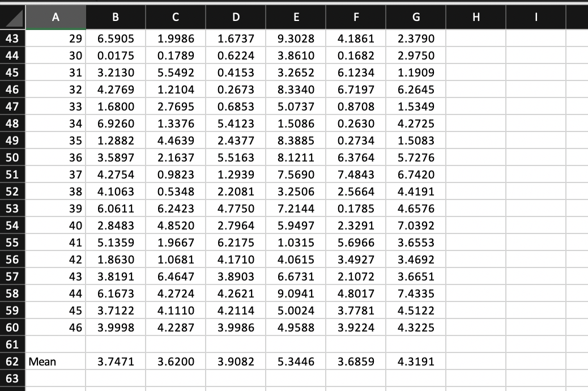Image resolution: width=588 pixels, height=391 pixels.
Task: Click the cell showing 3.9998
Action: tap(115, 328)
